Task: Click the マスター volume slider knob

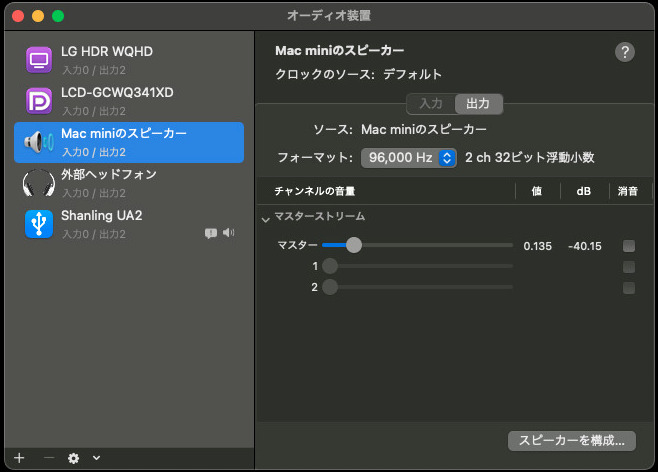Action: coord(354,245)
